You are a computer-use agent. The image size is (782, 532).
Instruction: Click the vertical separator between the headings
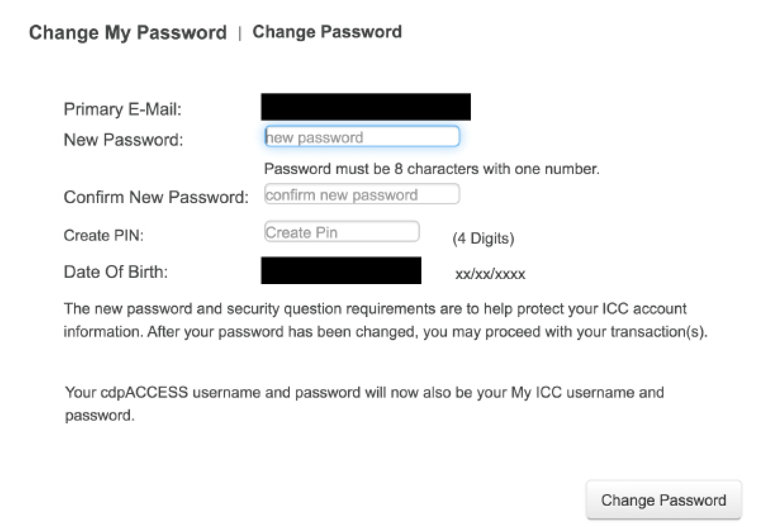[x=240, y=34]
